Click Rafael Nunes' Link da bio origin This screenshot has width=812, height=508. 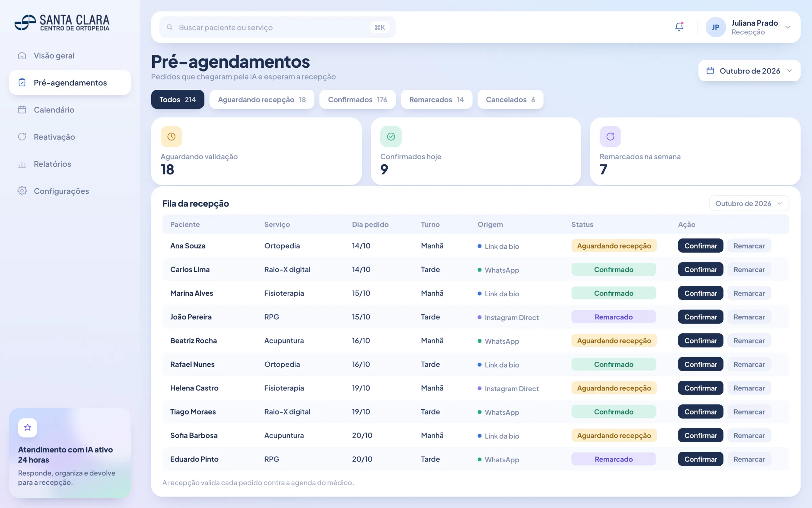(498, 365)
